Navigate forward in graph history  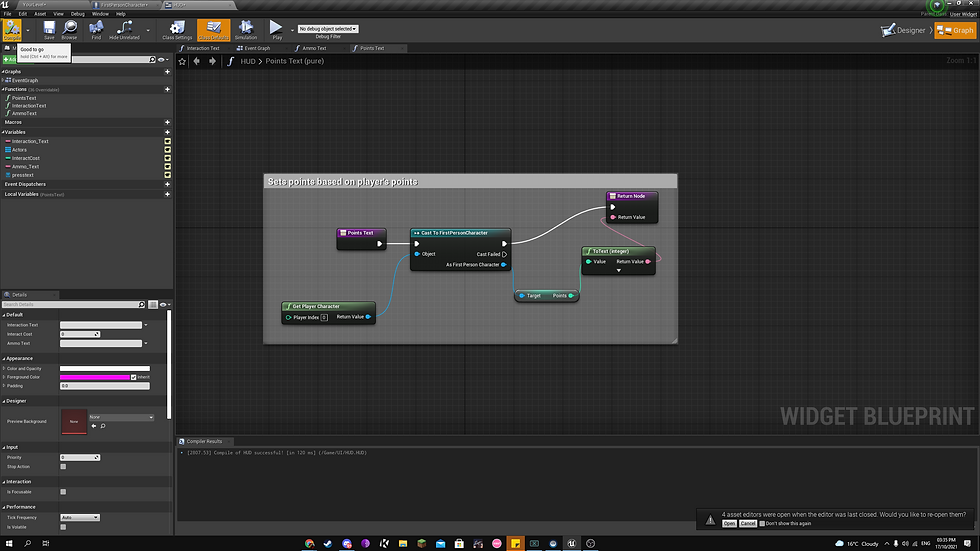point(212,61)
